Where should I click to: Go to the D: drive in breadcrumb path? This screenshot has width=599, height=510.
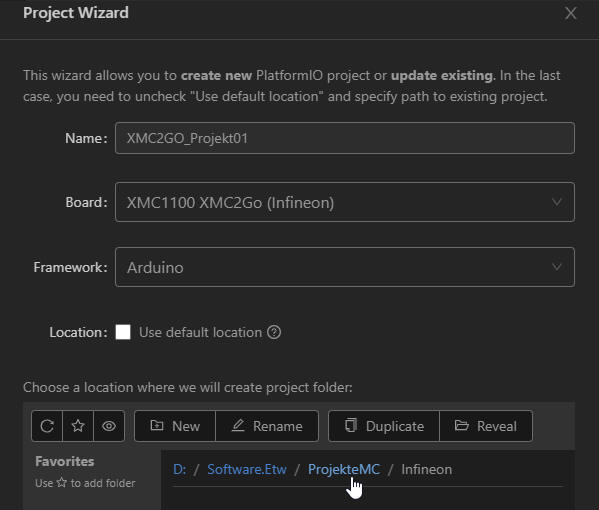(180, 469)
